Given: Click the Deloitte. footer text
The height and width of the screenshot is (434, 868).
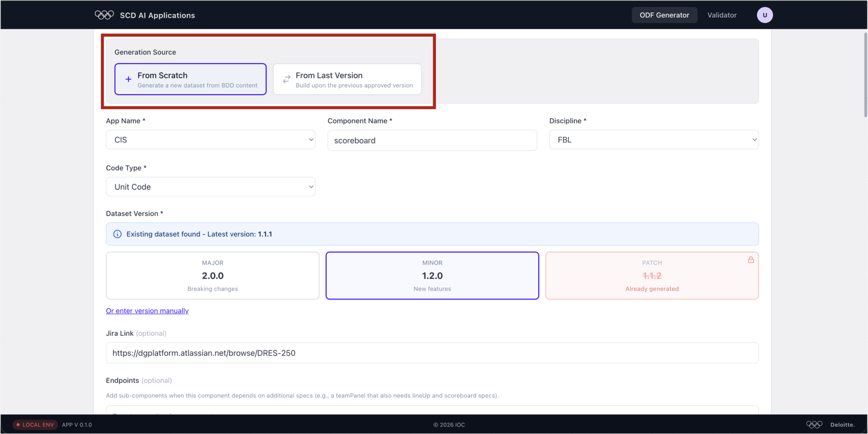Looking at the screenshot, I should (x=843, y=425).
